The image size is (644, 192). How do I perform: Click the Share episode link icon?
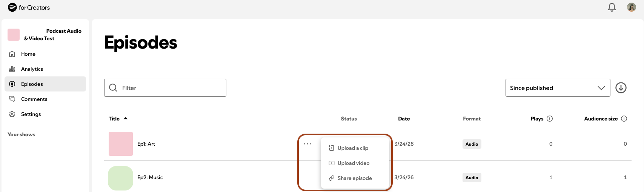pos(331,178)
